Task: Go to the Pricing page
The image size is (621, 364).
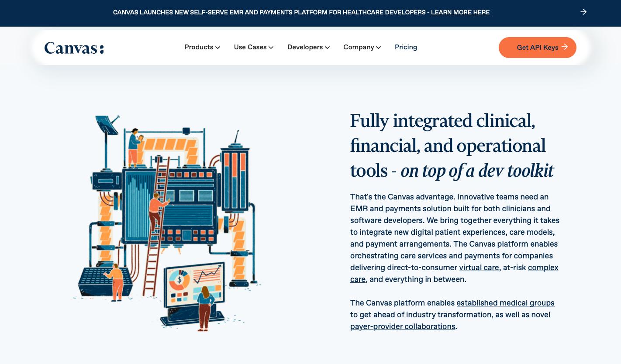Action: pyautogui.click(x=406, y=47)
